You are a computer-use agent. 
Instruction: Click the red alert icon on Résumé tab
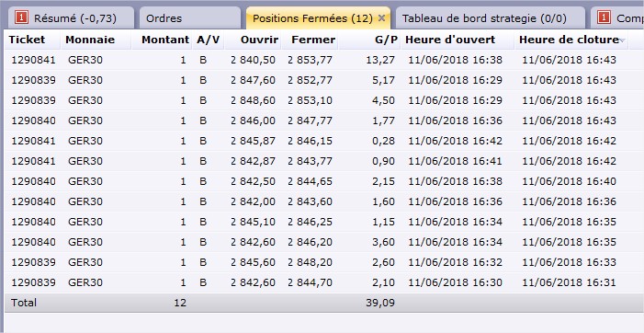coord(21,17)
